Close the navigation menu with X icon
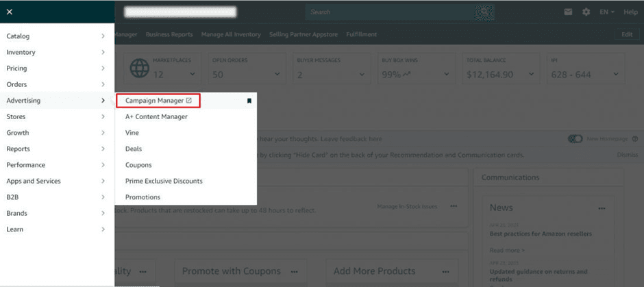Screen dimensions: 644x287 [x=10, y=12]
